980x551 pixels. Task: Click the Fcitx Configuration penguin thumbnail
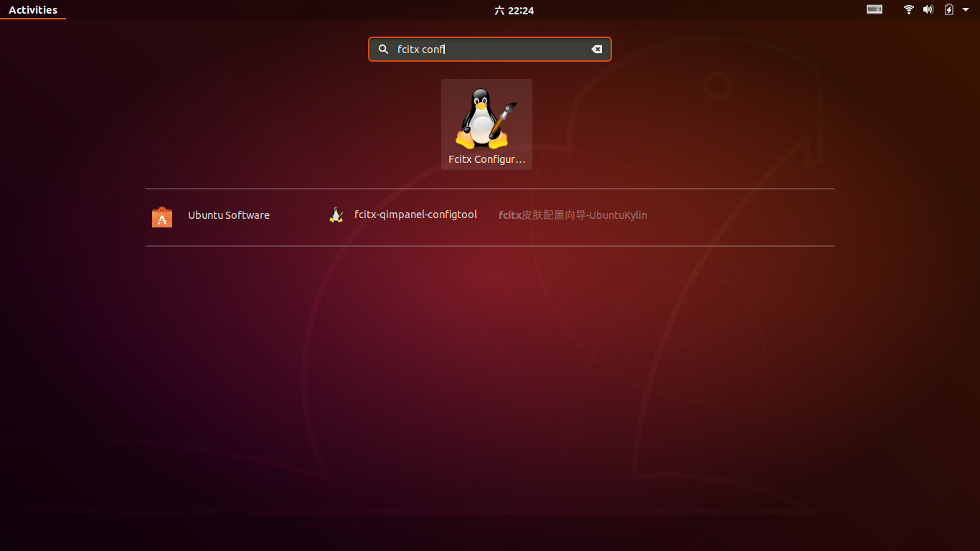[486, 118]
